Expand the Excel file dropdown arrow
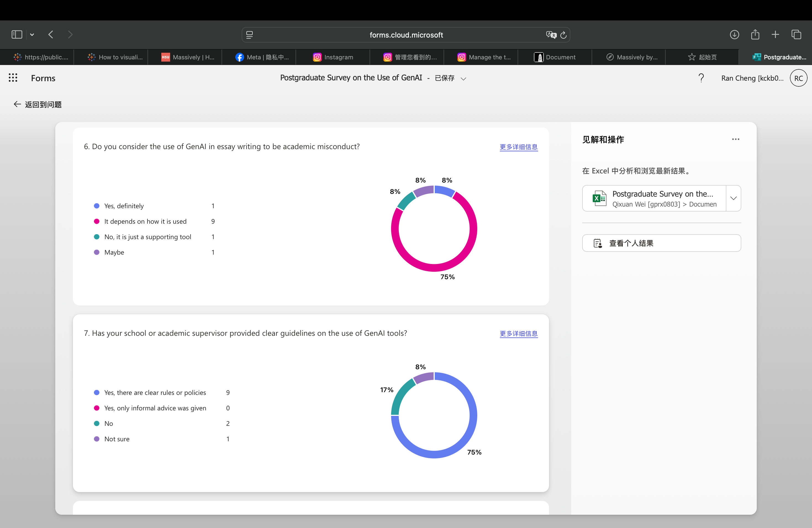Screen dimensions: 812x528 pos(734,198)
